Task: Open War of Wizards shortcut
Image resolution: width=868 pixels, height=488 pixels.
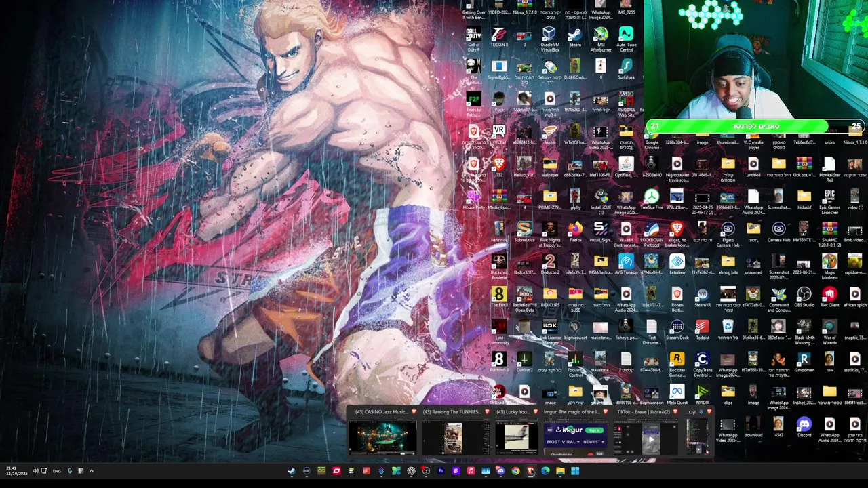Action: pos(829,331)
